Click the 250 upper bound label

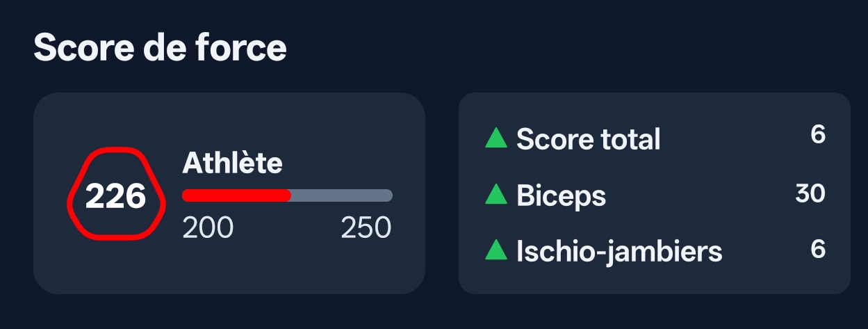pyautogui.click(x=366, y=227)
